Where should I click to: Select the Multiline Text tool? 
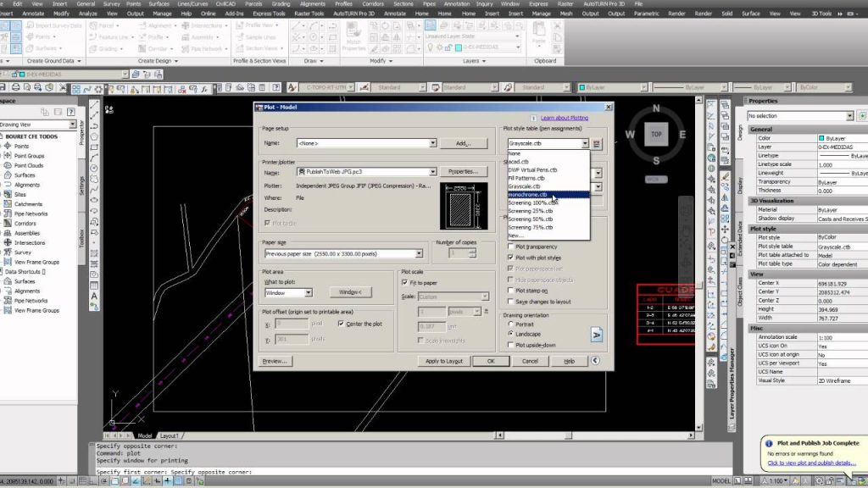(94, 296)
